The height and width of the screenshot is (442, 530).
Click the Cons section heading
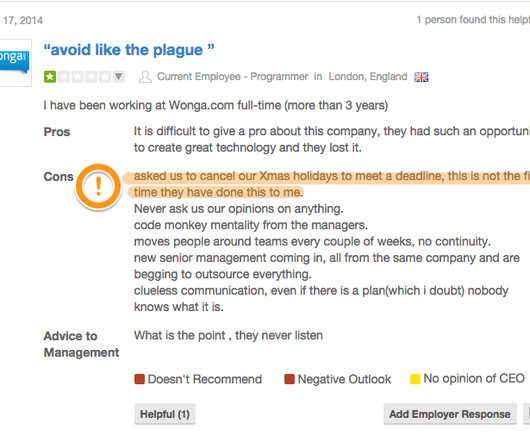click(x=58, y=177)
